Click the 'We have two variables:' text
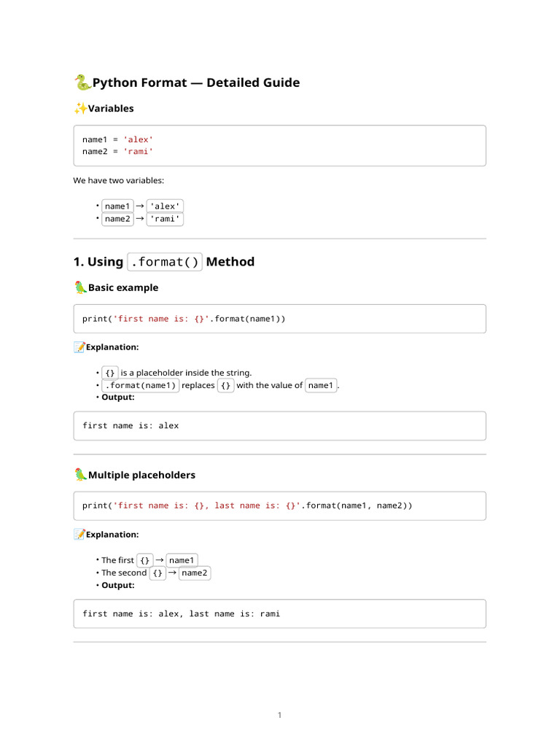The height and width of the screenshot is (747, 560). 119,181
